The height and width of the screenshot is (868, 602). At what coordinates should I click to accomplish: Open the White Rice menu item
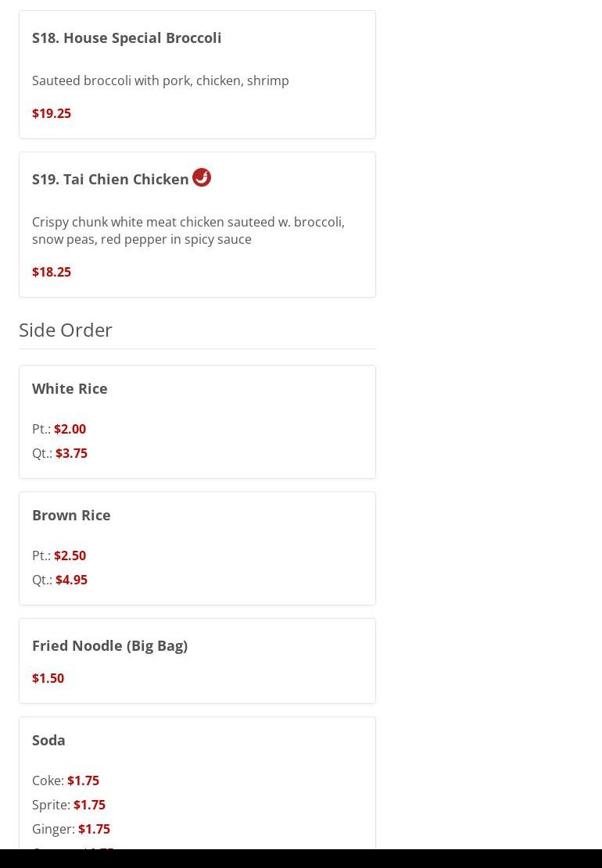(70, 388)
